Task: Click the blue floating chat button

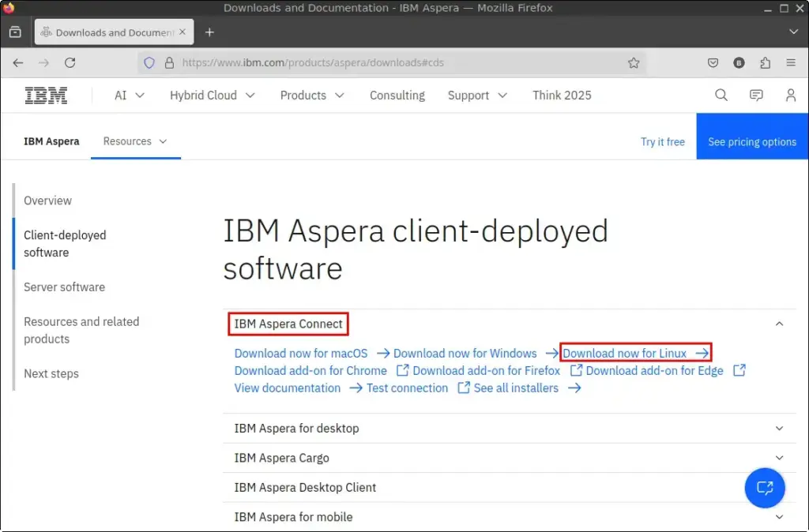Action: (765, 488)
